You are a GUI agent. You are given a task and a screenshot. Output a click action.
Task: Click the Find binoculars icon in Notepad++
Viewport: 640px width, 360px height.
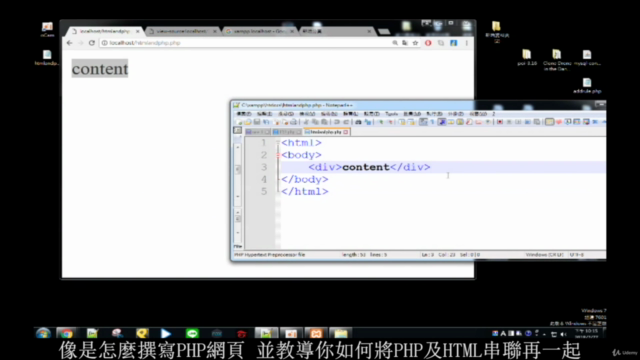(358, 122)
